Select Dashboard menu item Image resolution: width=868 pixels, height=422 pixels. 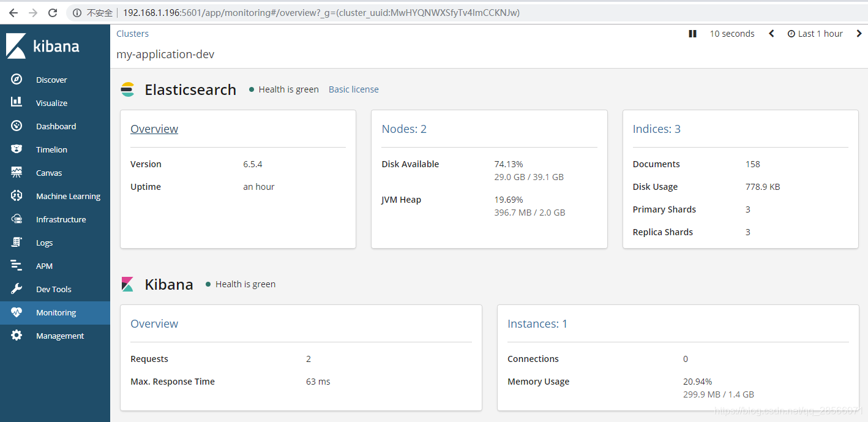coord(56,126)
